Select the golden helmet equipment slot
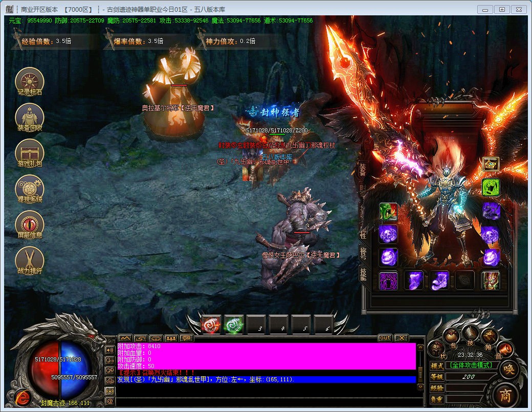 491,164
